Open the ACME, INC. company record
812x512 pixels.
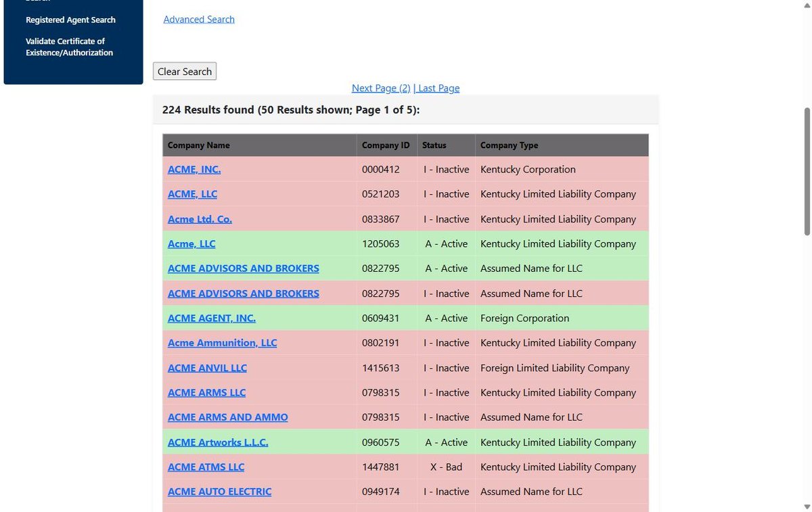coord(194,169)
